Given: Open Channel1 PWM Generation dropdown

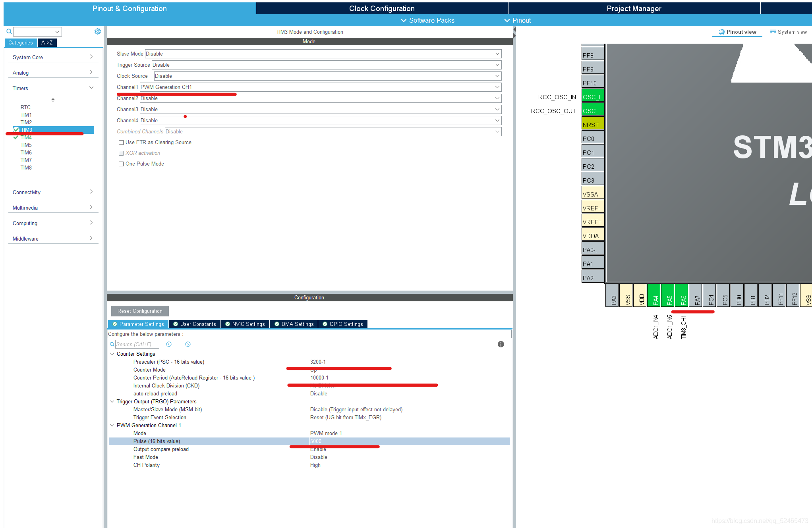Looking at the screenshot, I should coord(321,87).
